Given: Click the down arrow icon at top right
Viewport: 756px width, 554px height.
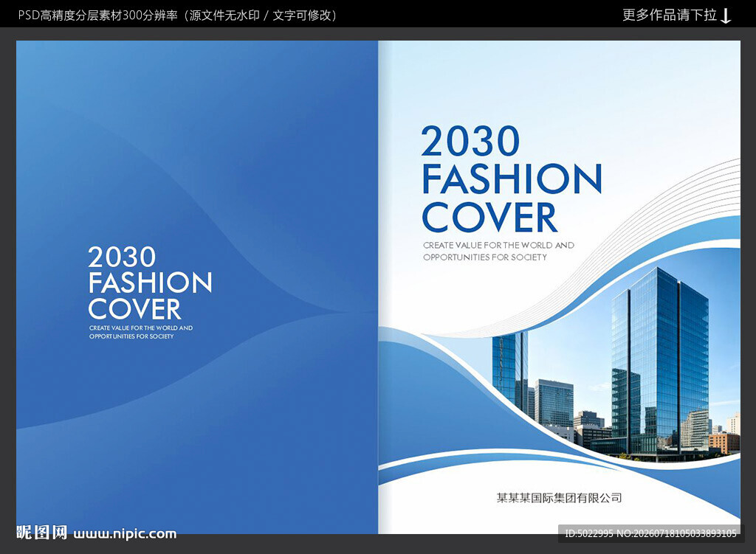Looking at the screenshot, I should coord(726,16).
